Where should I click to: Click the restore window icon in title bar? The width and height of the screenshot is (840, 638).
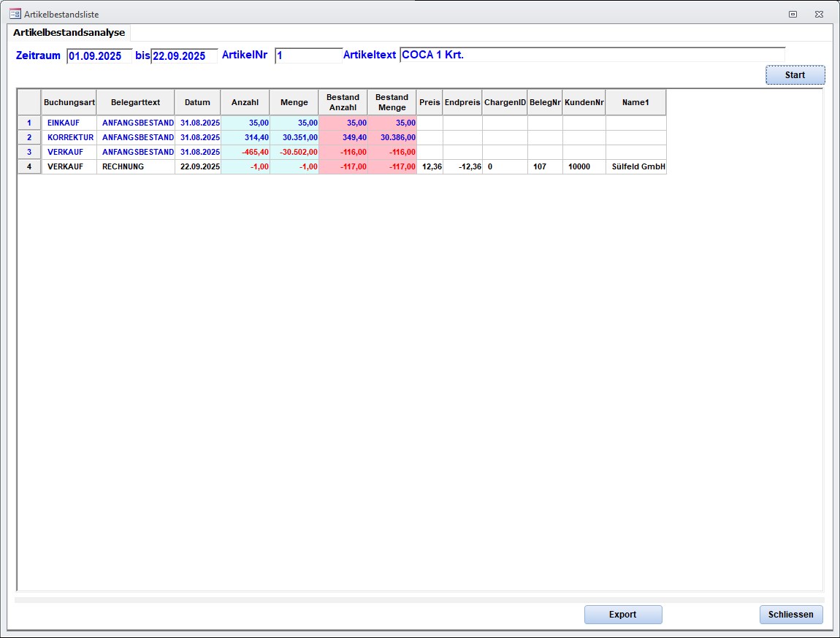click(x=793, y=14)
